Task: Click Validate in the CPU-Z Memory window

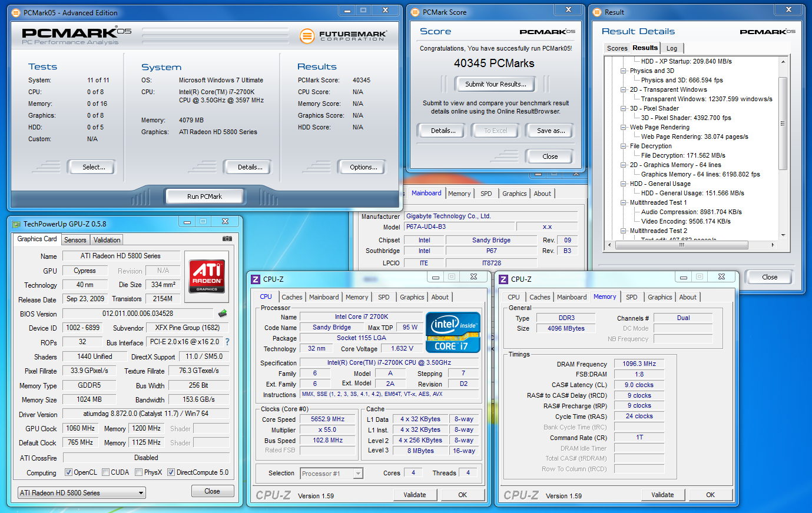Action: pos(662,495)
